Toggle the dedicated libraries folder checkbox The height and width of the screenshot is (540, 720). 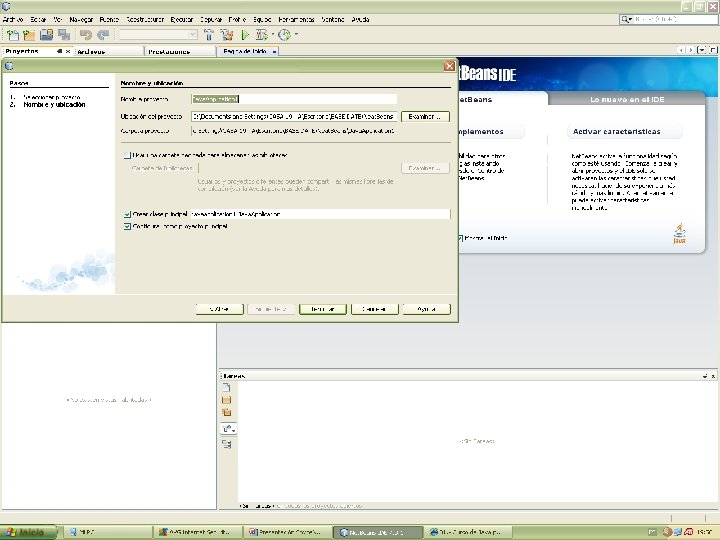click(x=127, y=155)
